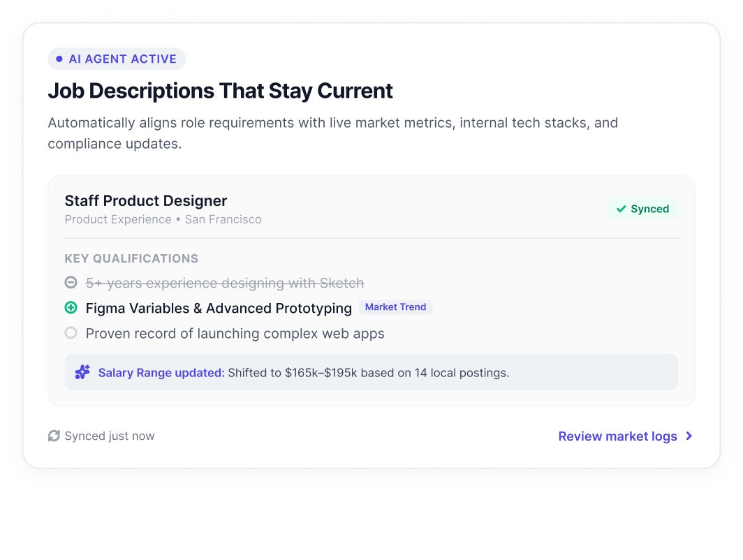Click Proven record of launching complex web apps
The image size is (743, 560).
(235, 334)
